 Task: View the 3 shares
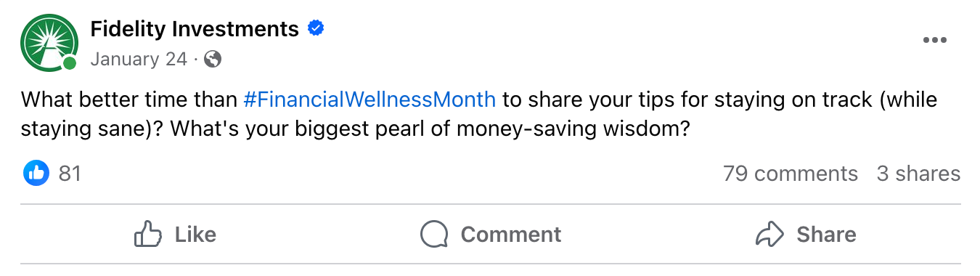[918, 174]
